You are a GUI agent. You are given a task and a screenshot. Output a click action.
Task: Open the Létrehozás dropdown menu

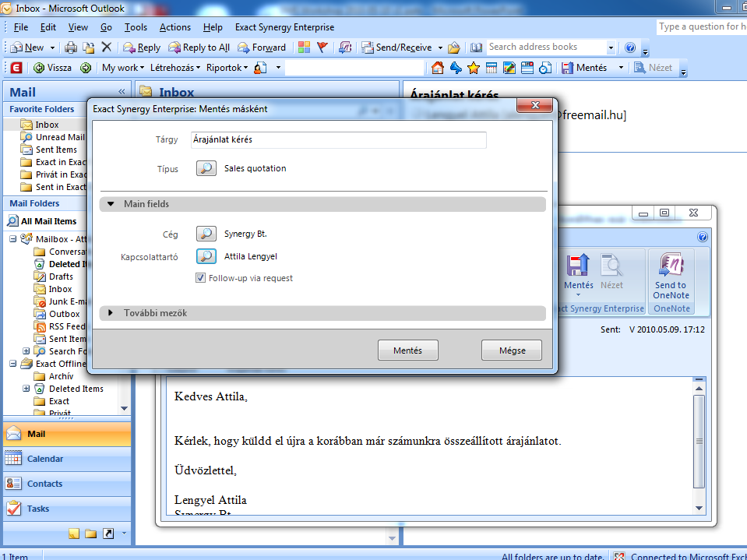(x=174, y=68)
